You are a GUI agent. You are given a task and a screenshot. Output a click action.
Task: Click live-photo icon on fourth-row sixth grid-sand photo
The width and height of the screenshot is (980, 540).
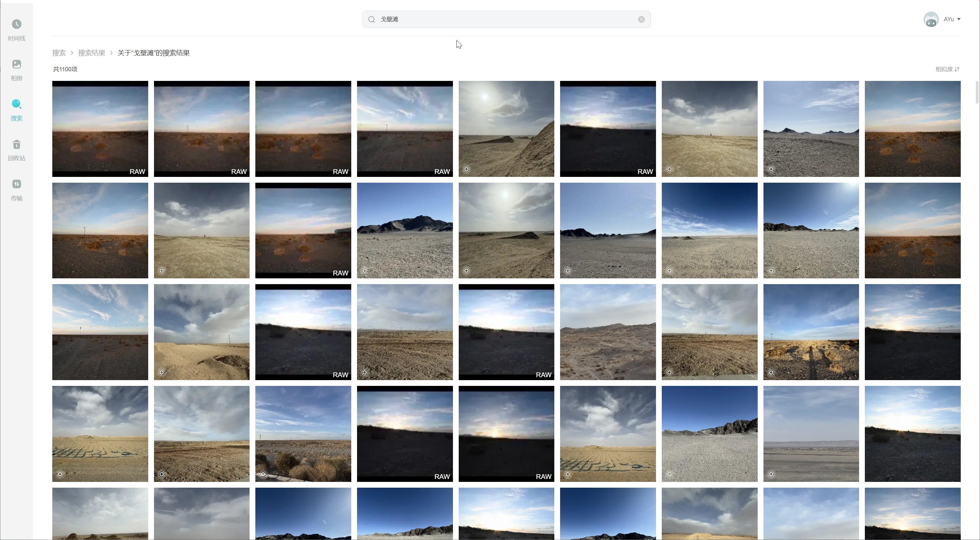click(x=568, y=474)
